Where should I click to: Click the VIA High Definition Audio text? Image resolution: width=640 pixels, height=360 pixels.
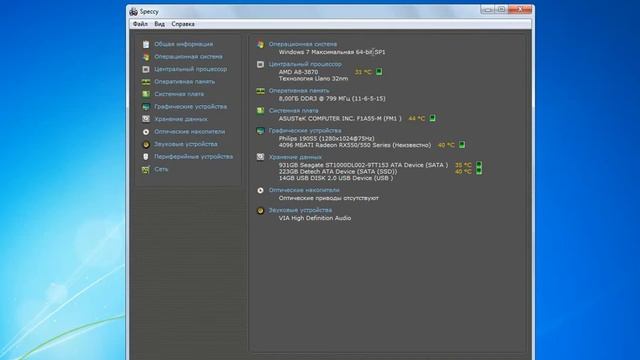click(315, 218)
